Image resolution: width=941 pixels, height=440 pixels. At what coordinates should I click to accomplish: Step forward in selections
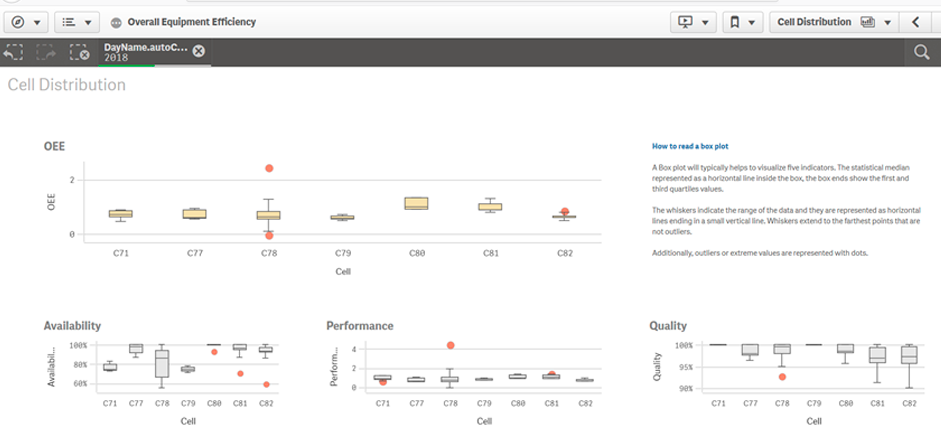click(46, 52)
